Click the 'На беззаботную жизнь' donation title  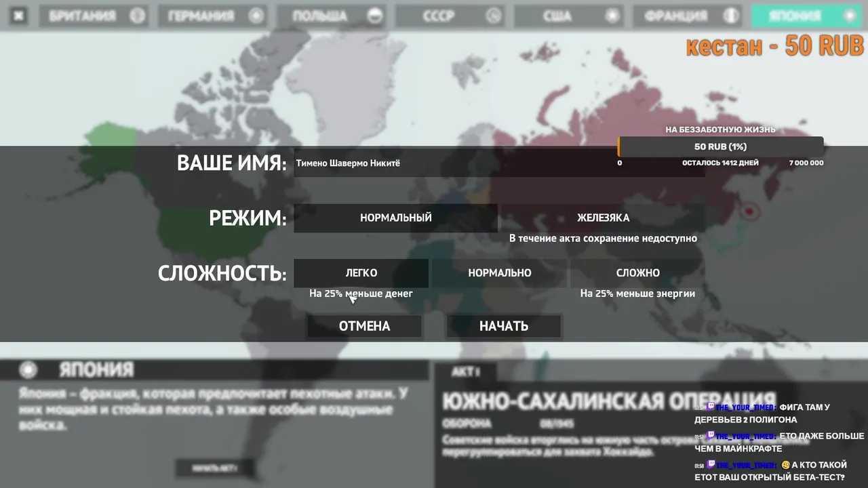point(720,129)
